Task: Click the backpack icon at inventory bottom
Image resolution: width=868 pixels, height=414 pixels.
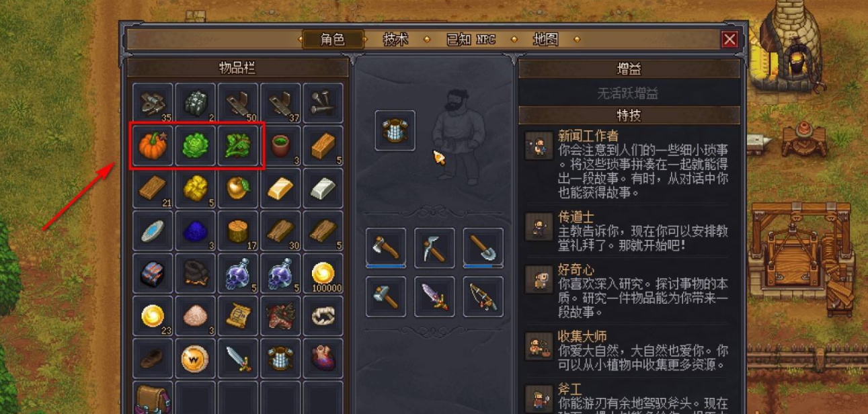Action: (x=152, y=399)
